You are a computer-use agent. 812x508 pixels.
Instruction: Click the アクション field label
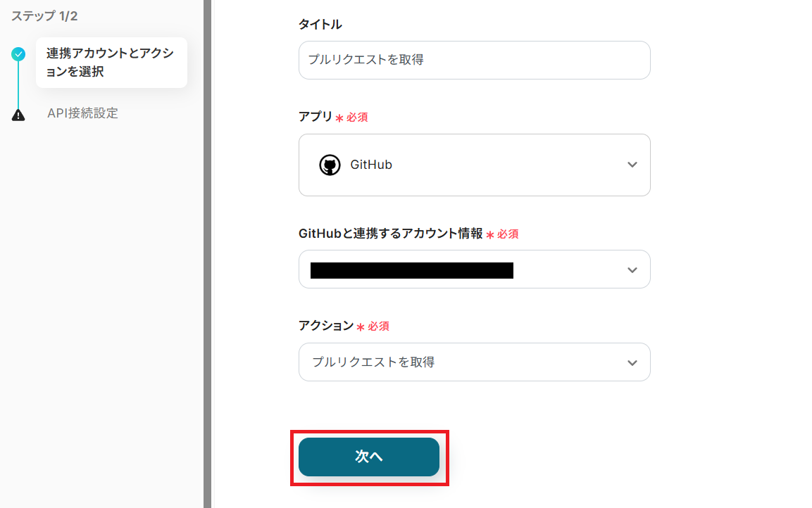pos(326,325)
